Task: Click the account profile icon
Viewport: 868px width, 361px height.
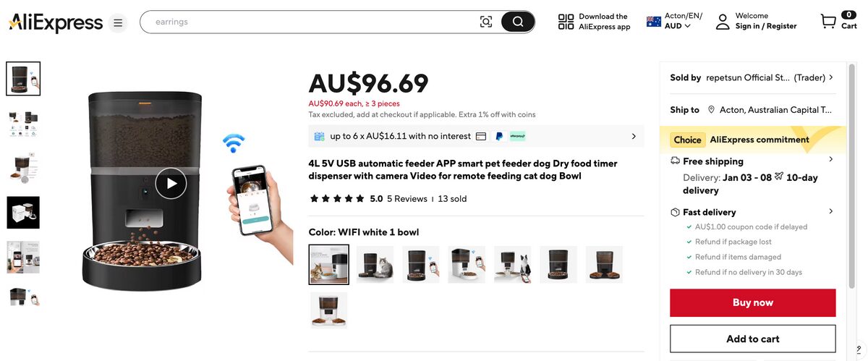Action: coord(723,22)
